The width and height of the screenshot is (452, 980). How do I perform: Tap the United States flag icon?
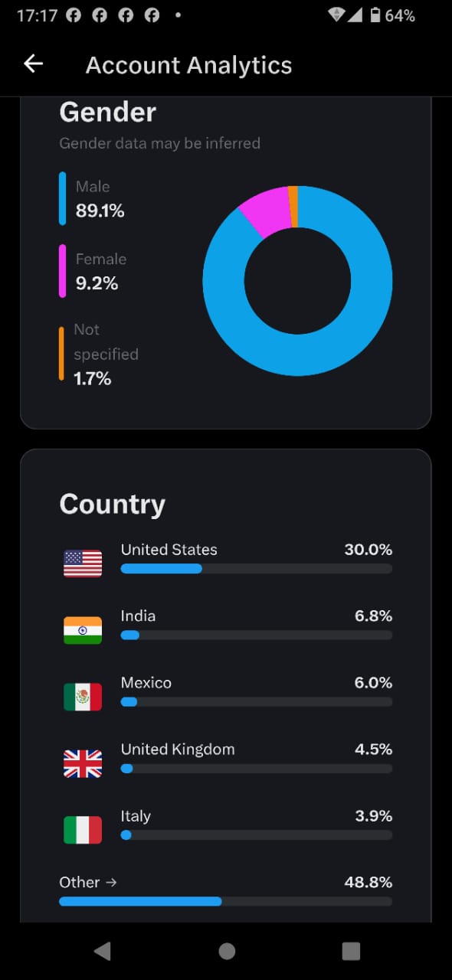coord(83,563)
